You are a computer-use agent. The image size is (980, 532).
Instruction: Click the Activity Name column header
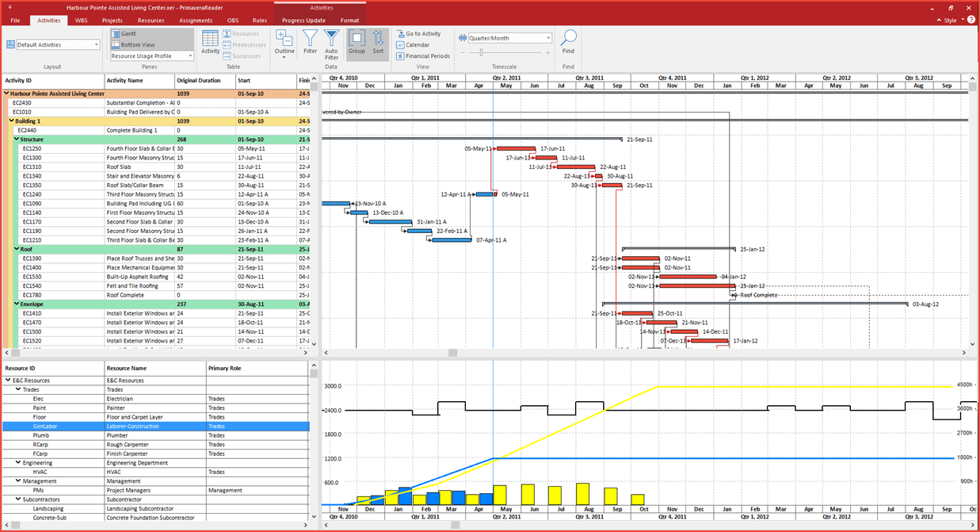click(x=139, y=80)
